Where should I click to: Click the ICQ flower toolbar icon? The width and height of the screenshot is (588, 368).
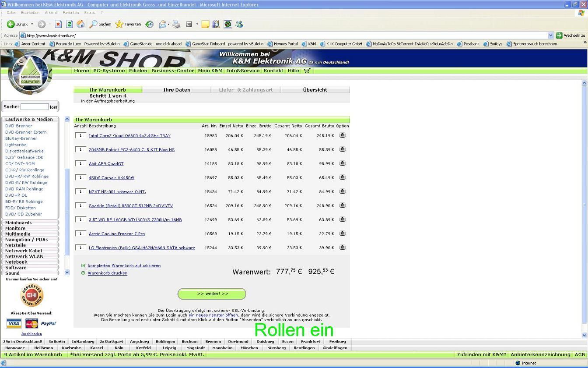[x=228, y=24]
